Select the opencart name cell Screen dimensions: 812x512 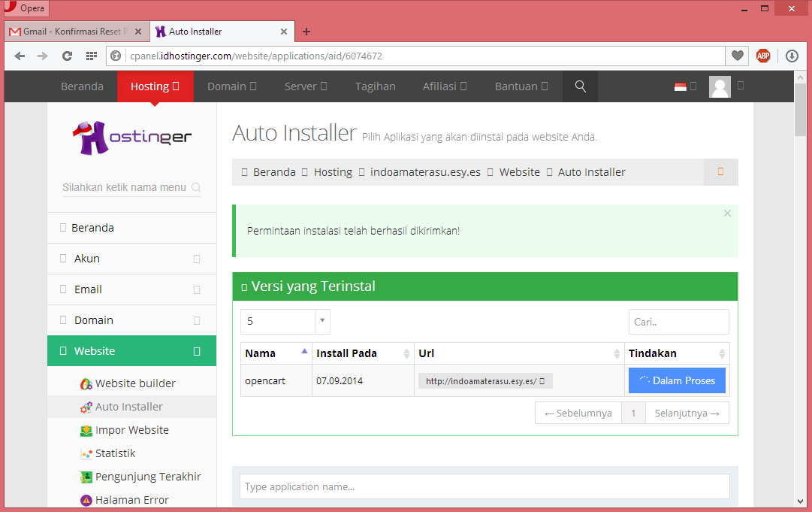pos(276,381)
